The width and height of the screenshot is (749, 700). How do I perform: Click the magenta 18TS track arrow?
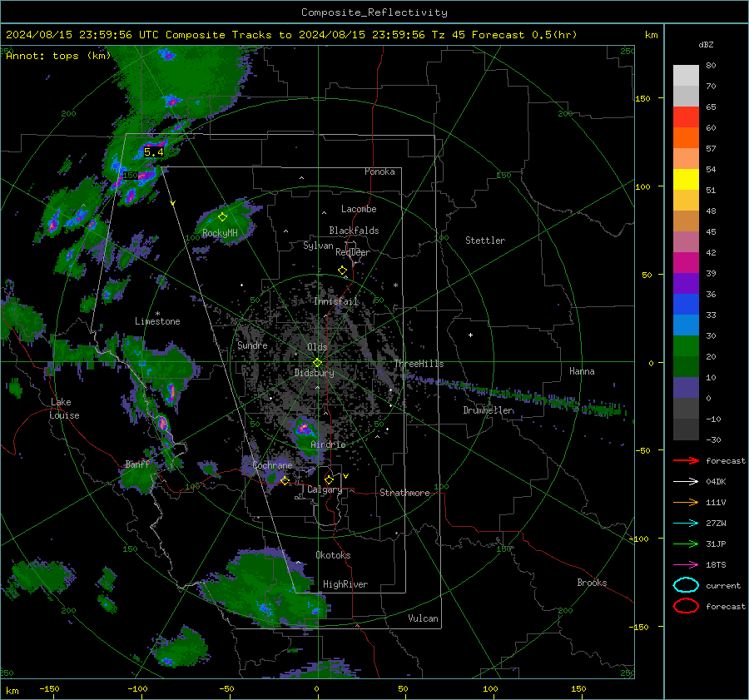686,564
